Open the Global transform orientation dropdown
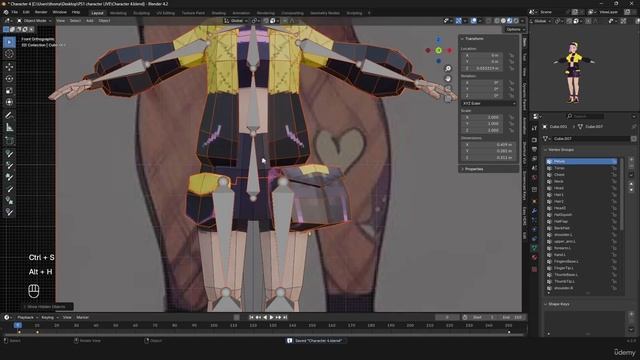Image resolution: width=640 pixels, height=360 pixels. coord(237,21)
